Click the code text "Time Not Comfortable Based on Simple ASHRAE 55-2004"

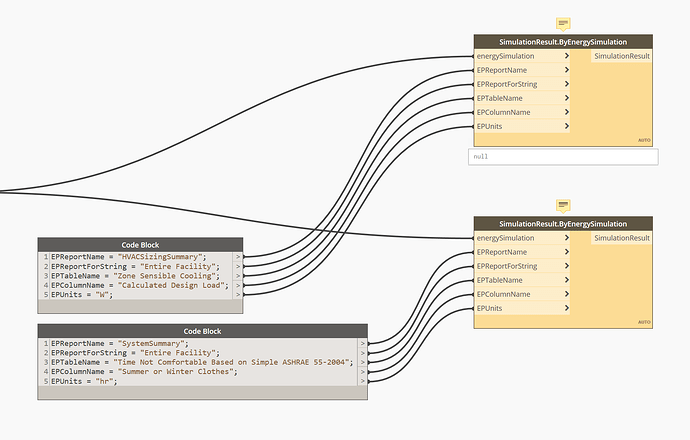[x=233, y=362]
